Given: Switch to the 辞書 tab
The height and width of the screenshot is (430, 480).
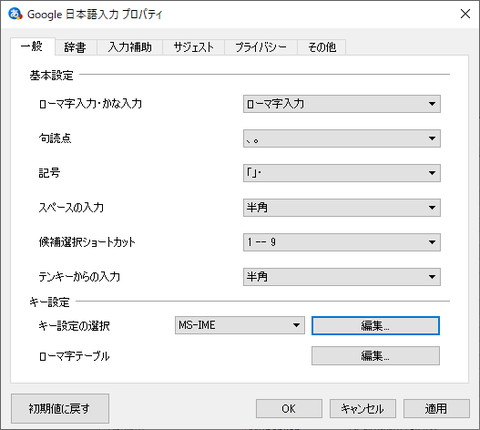Looking at the screenshot, I should (75, 47).
